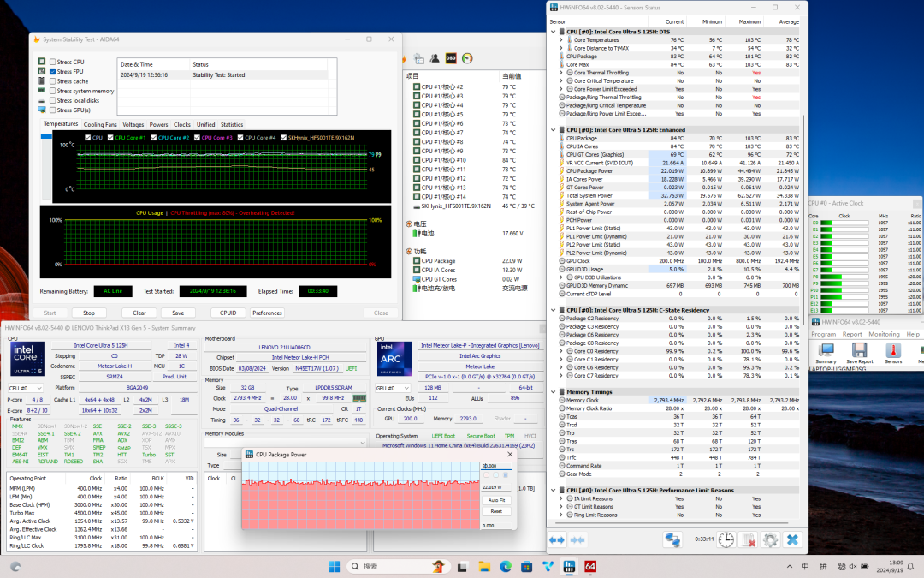Click the HWiNFO taskbar icon
This screenshot has width=924, height=578.
[x=569, y=567]
